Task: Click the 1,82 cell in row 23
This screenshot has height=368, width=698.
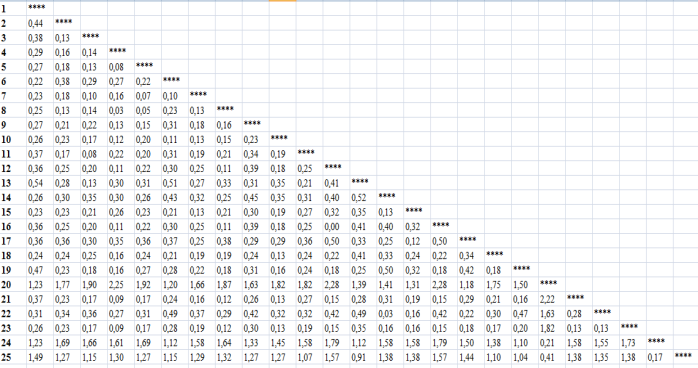Action: click(552, 328)
